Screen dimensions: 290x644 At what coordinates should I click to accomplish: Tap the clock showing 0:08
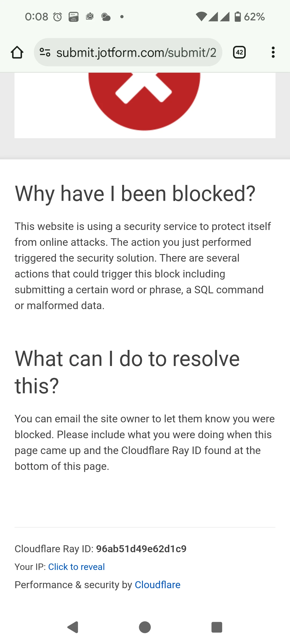point(37,17)
